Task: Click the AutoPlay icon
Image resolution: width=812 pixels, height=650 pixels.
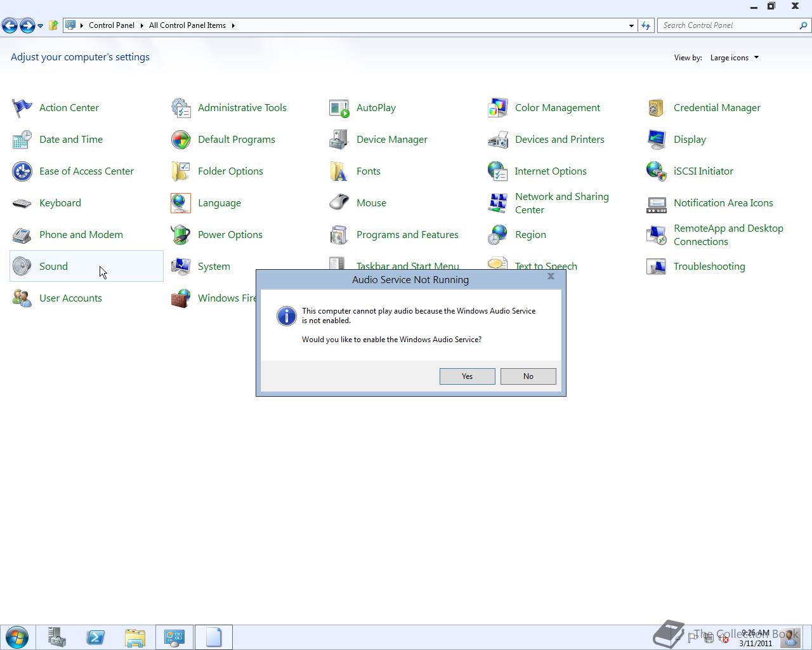Action: click(x=339, y=108)
